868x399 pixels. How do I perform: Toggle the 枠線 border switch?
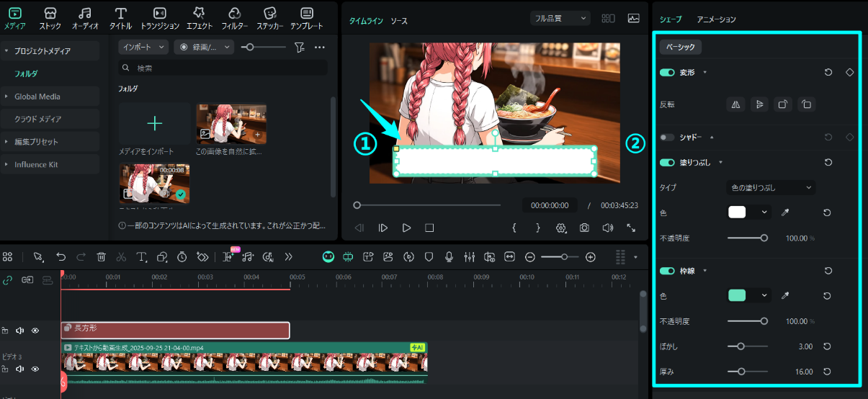tap(667, 271)
